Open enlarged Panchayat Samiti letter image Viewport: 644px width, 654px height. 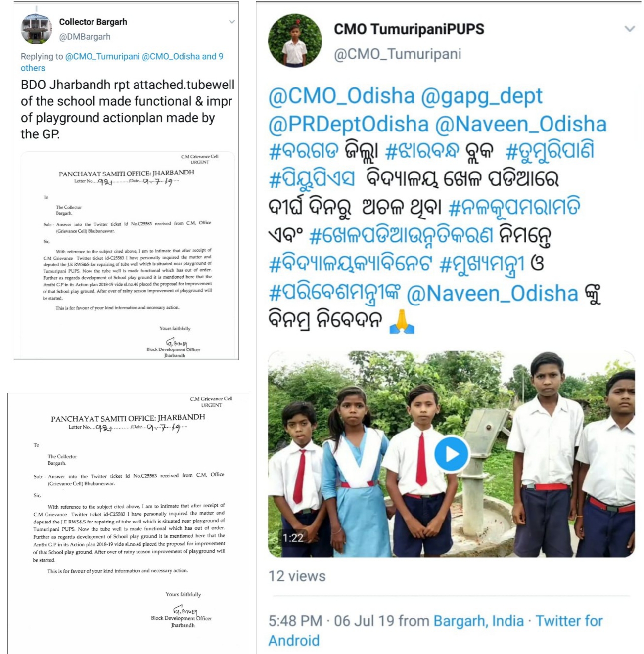point(128,523)
